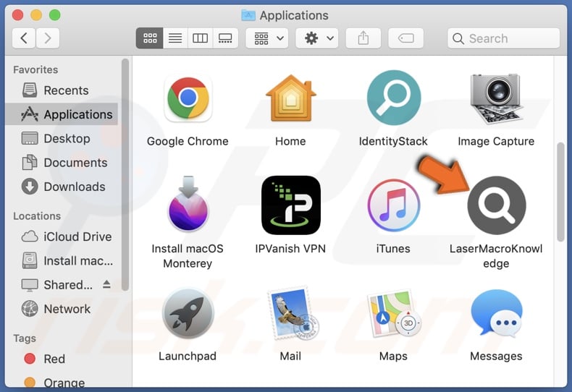Click the Edit Tags toolbar button
Image resolution: width=572 pixels, height=392 pixels.
tap(405, 38)
